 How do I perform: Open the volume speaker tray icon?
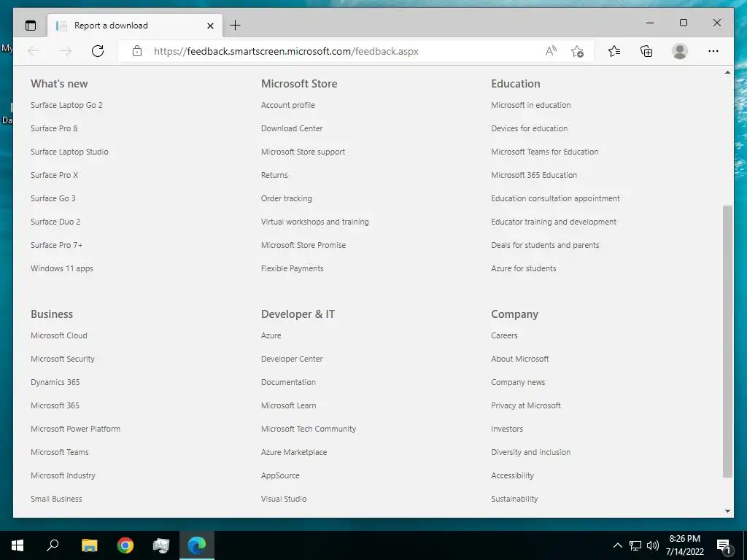pos(653,545)
